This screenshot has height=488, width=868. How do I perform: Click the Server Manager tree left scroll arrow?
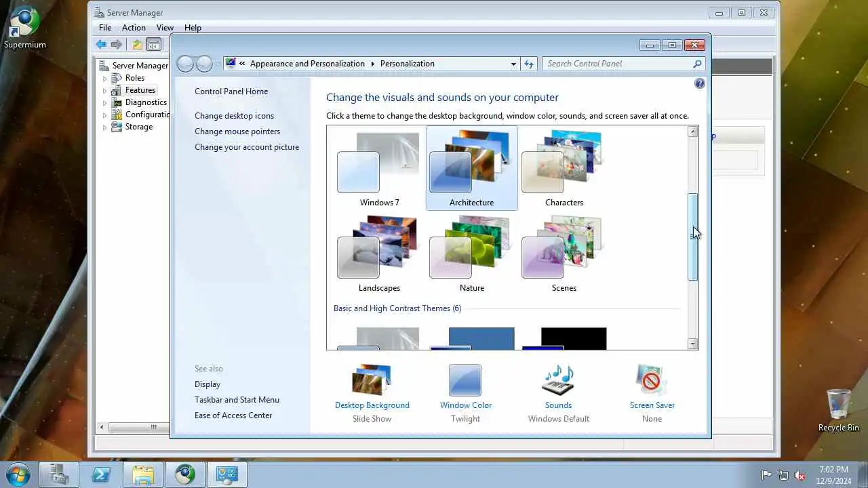tap(103, 427)
